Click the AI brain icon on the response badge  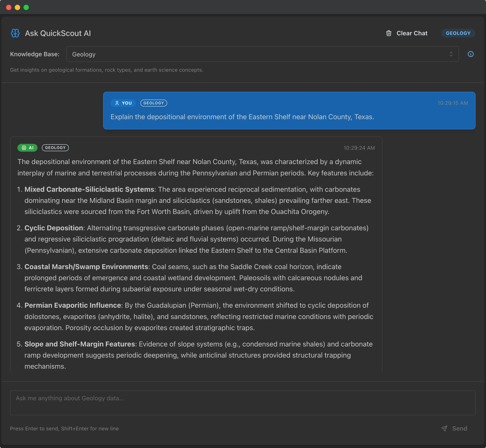pyautogui.click(x=24, y=148)
